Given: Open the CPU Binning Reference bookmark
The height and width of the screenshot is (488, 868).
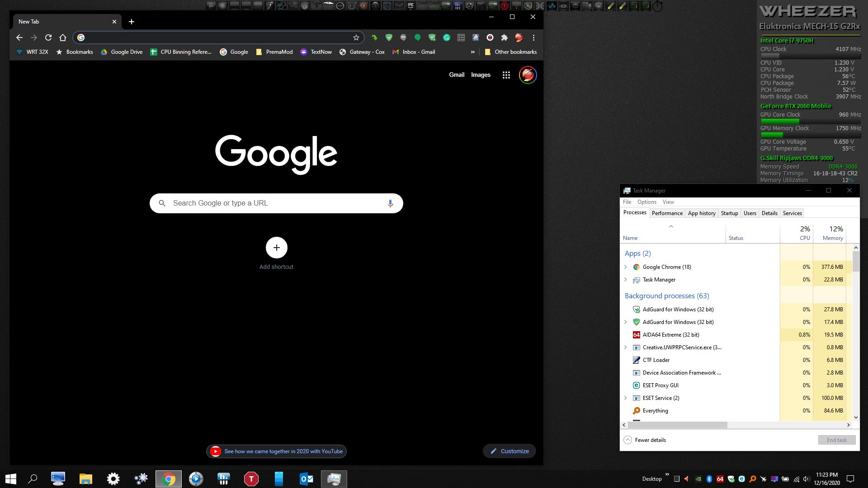Looking at the screenshot, I should (181, 52).
